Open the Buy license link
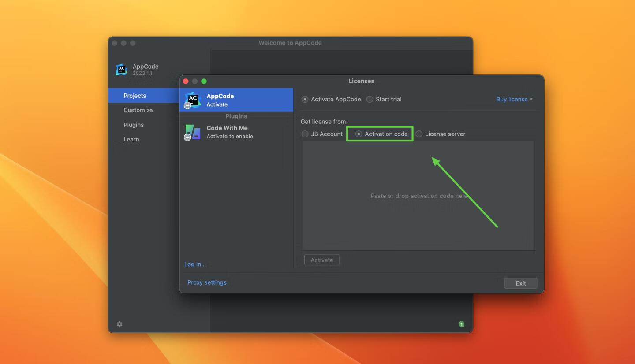 514,99
